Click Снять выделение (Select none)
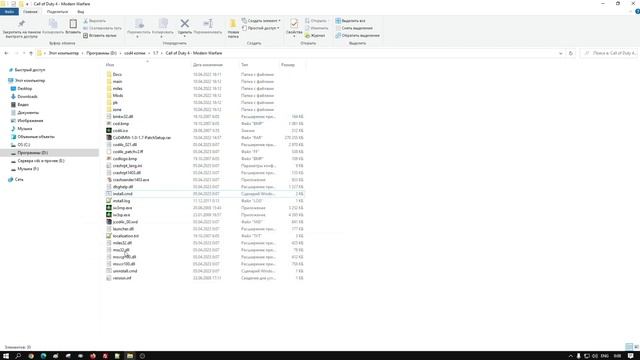 [354, 28]
